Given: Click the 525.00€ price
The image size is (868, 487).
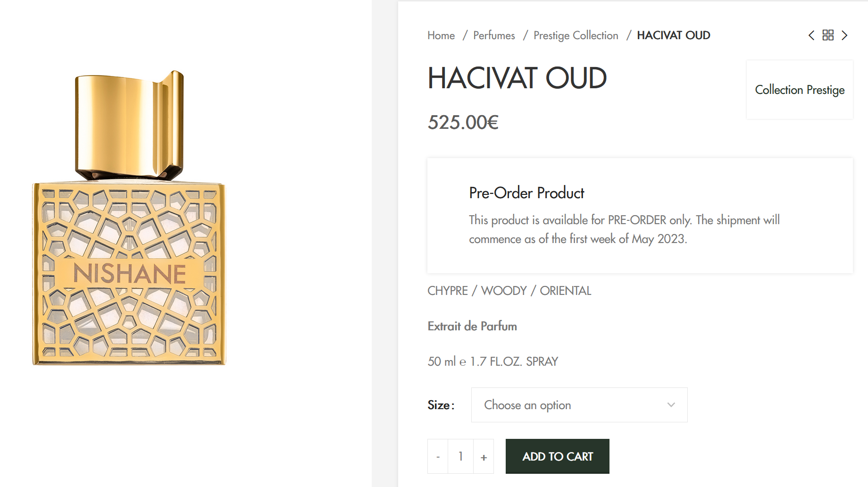Looking at the screenshot, I should tap(463, 122).
